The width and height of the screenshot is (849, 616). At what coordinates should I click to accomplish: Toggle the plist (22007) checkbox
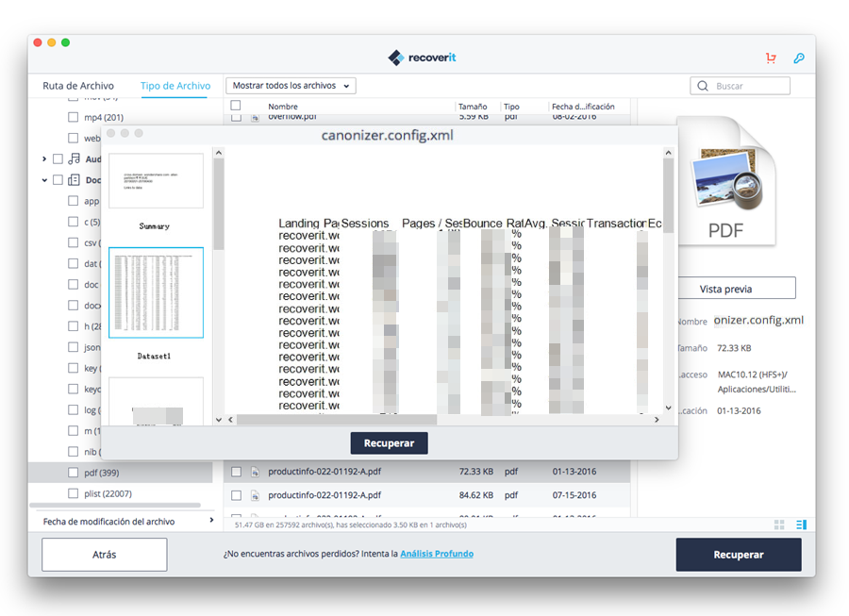73,493
